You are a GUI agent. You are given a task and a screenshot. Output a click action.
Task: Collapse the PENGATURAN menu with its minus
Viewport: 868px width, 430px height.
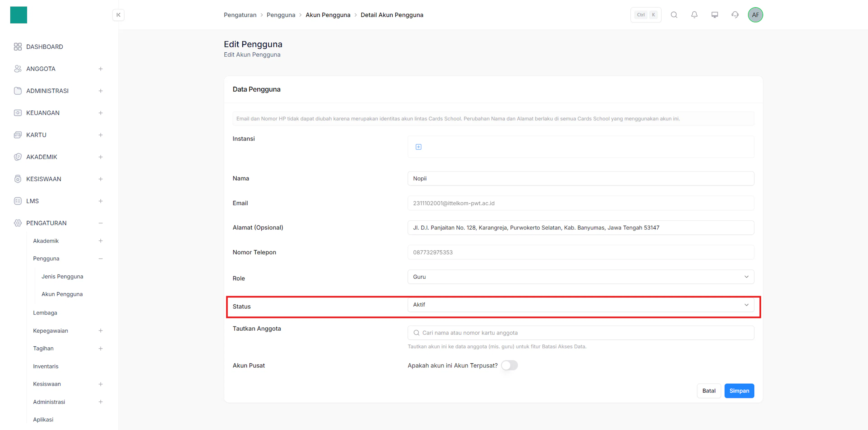pyautogui.click(x=100, y=223)
